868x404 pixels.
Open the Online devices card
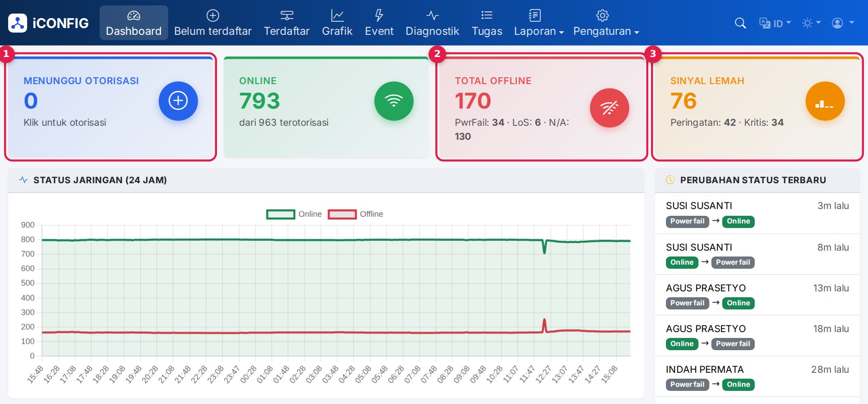pyautogui.click(x=326, y=107)
